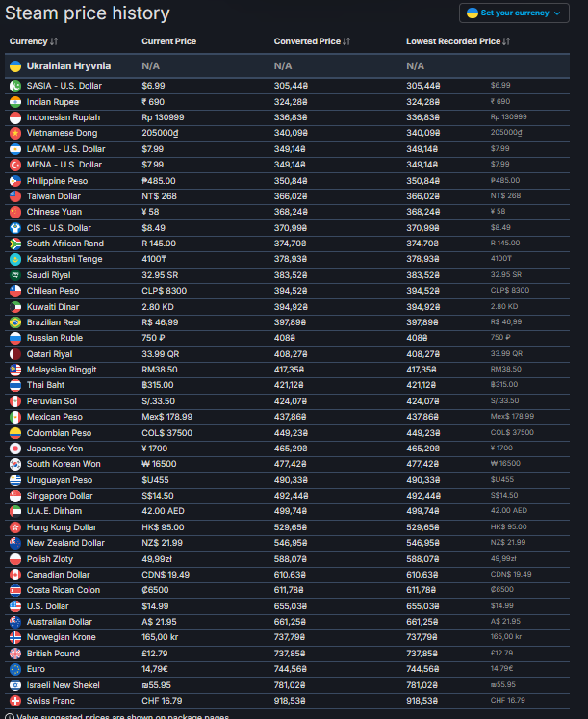Click the Brazilian Real flag icon
Viewport: 588px width, 719px height.
(15, 322)
